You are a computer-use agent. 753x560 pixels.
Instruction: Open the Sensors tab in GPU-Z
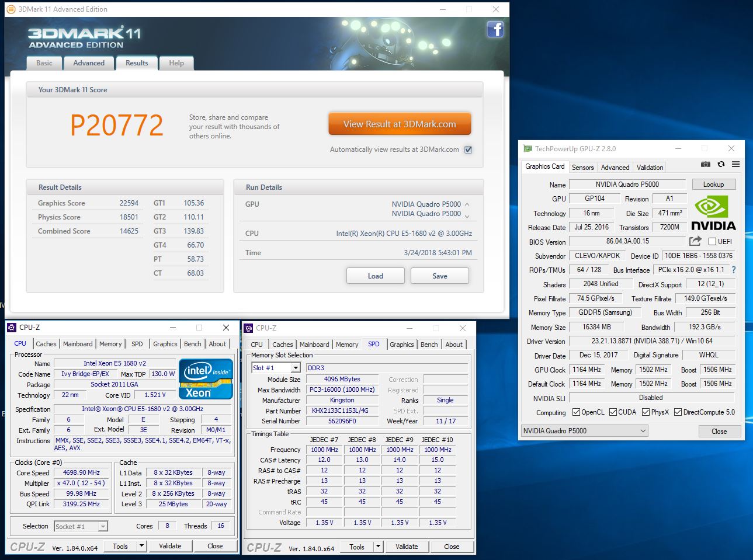tap(582, 167)
